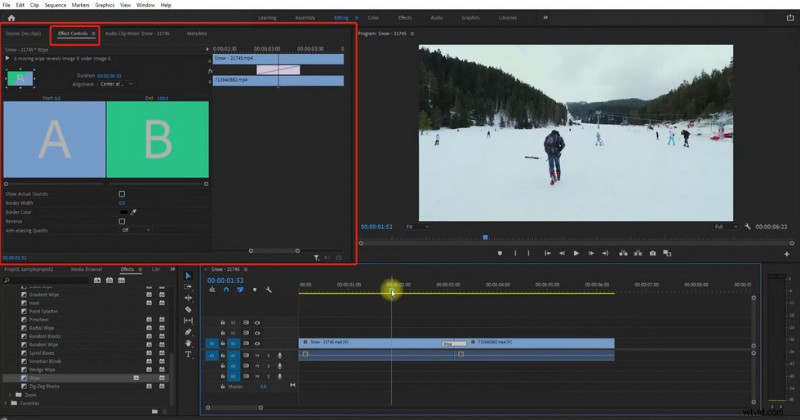The width and height of the screenshot is (800, 420).
Task: Open Alignment dropdown
Action: (x=116, y=84)
